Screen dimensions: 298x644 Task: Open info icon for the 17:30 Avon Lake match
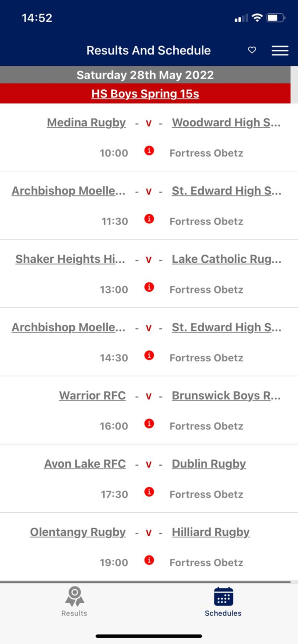pos(149,492)
